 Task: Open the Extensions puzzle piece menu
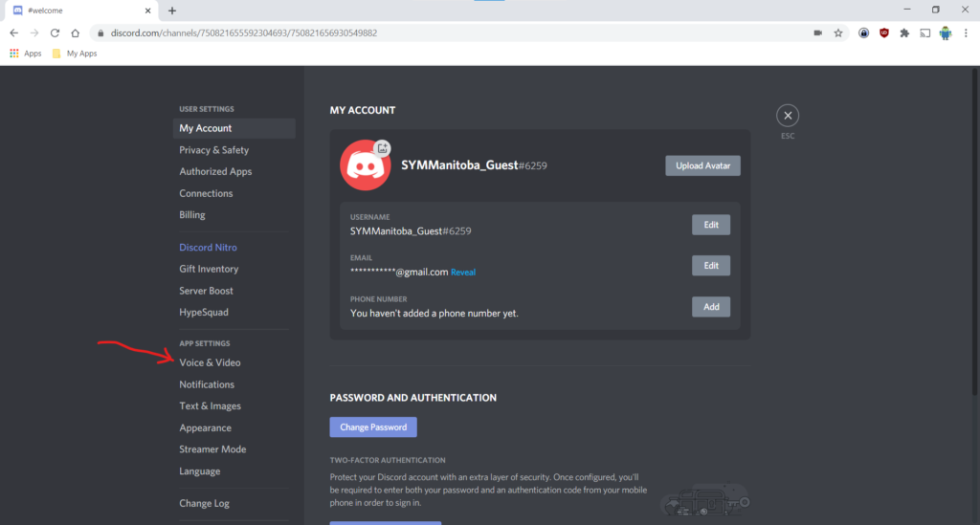coord(904,33)
